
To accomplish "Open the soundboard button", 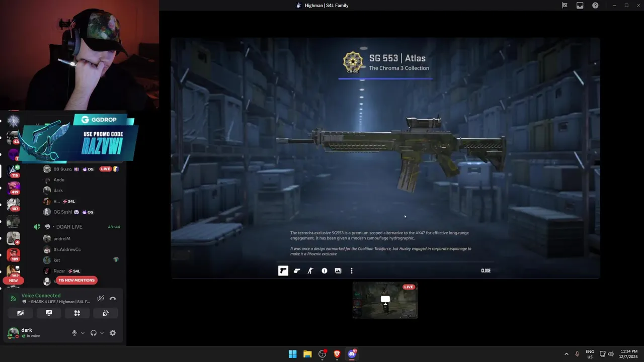I will click(x=106, y=313).
